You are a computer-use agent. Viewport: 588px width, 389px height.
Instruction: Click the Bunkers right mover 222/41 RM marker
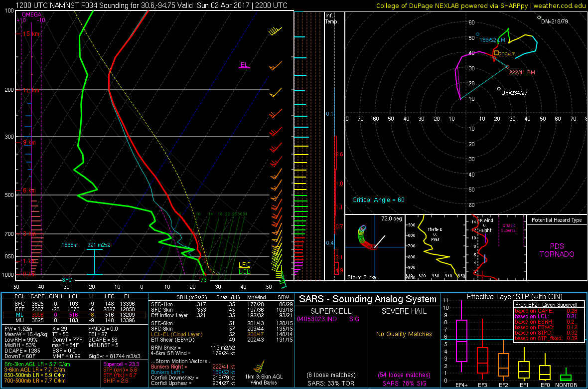click(x=507, y=66)
